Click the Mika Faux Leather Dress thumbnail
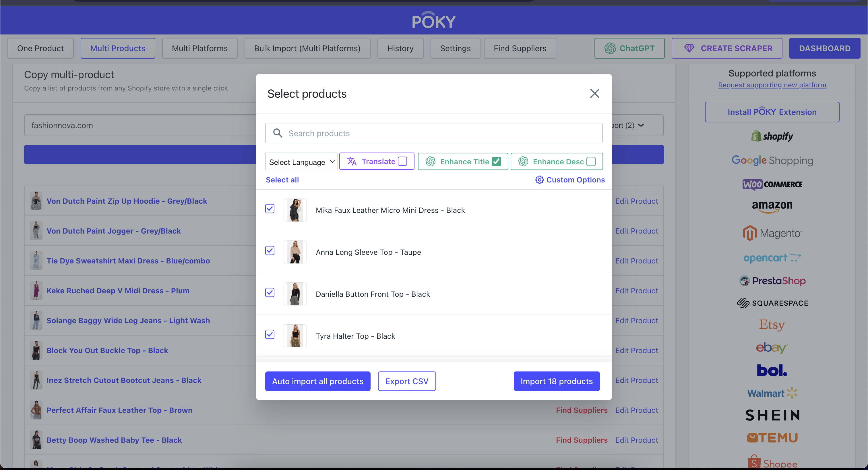 [x=295, y=210]
